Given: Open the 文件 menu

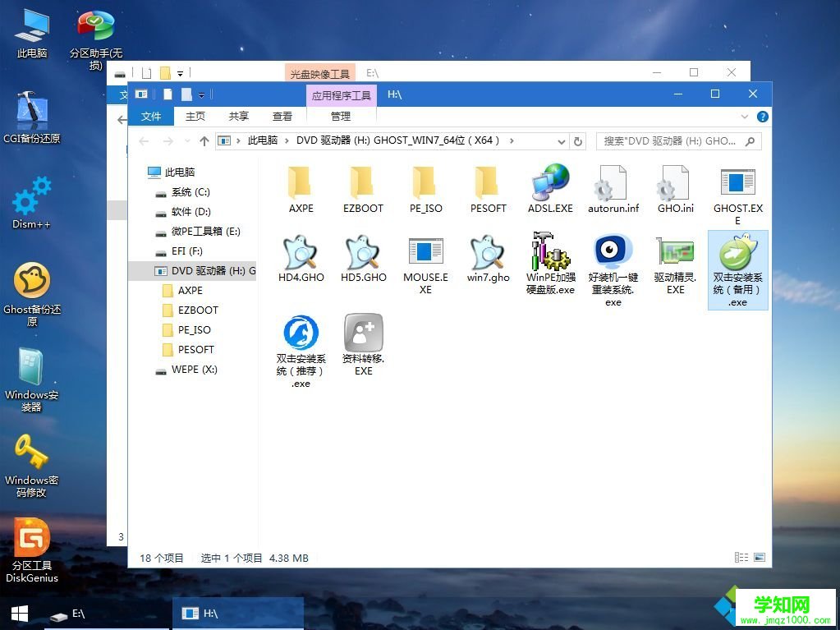Looking at the screenshot, I should click(x=151, y=116).
